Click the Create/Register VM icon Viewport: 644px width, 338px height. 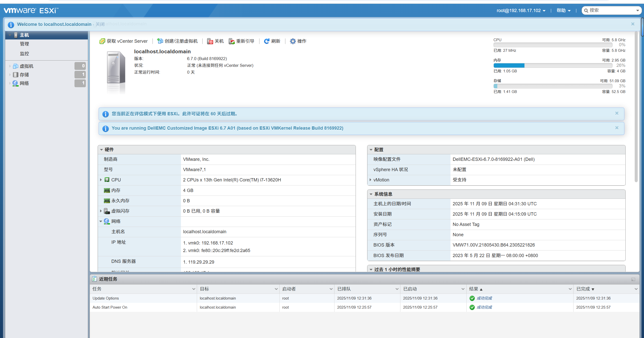pyautogui.click(x=160, y=41)
